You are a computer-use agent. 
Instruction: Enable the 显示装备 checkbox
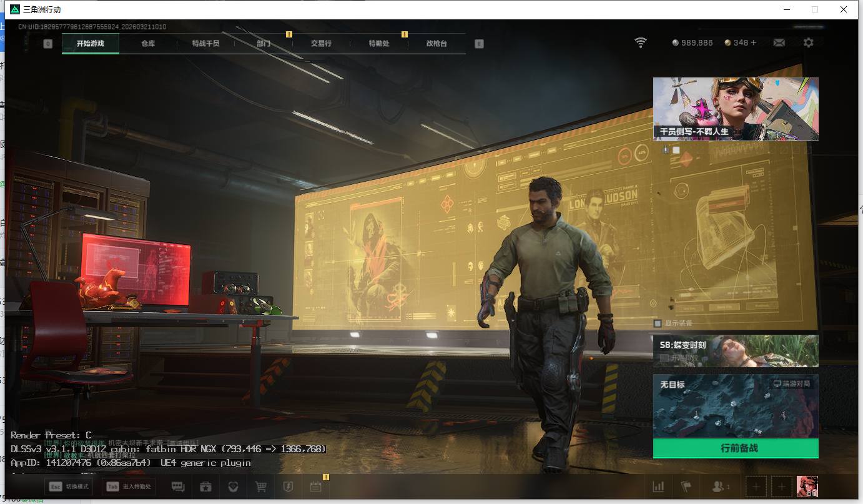click(x=658, y=323)
